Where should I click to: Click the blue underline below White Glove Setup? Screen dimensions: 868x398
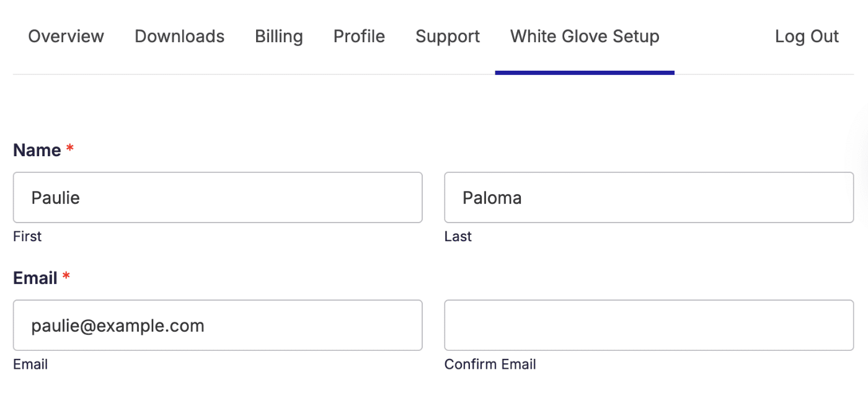pos(585,73)
